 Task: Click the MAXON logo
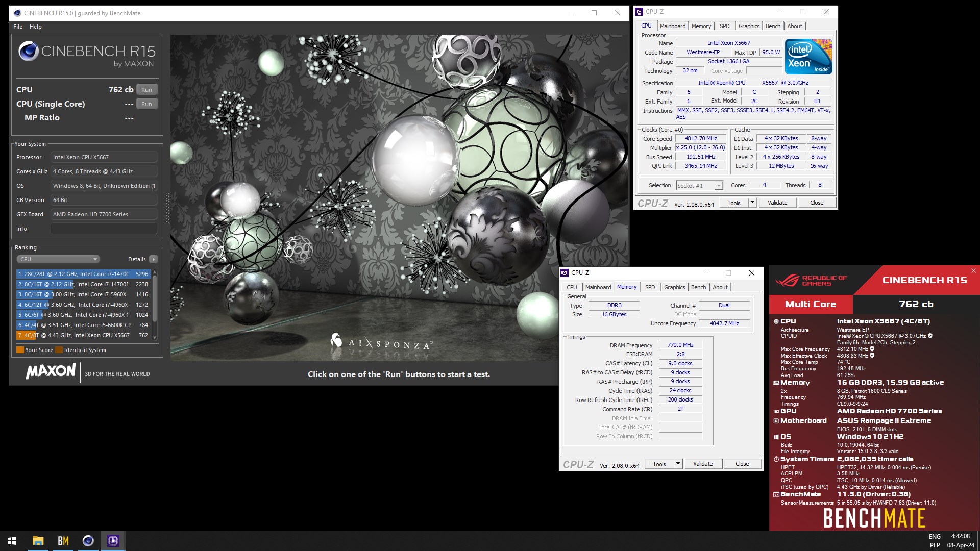pyautogui.click(x=51, y=371)
